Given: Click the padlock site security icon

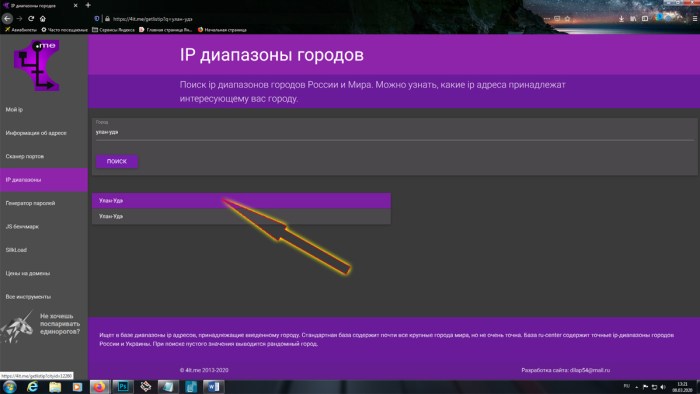Looking at the screenshot, I should (x=107, y=19).
